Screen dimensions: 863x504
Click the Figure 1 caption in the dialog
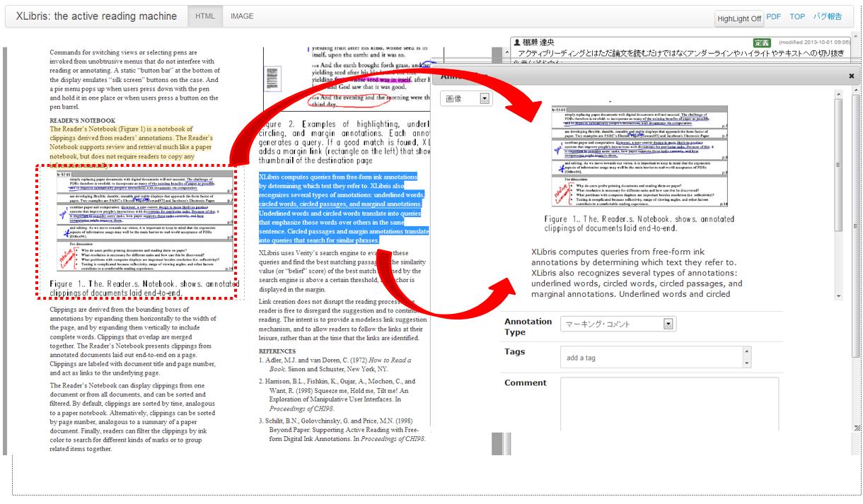tap(639, 223)
